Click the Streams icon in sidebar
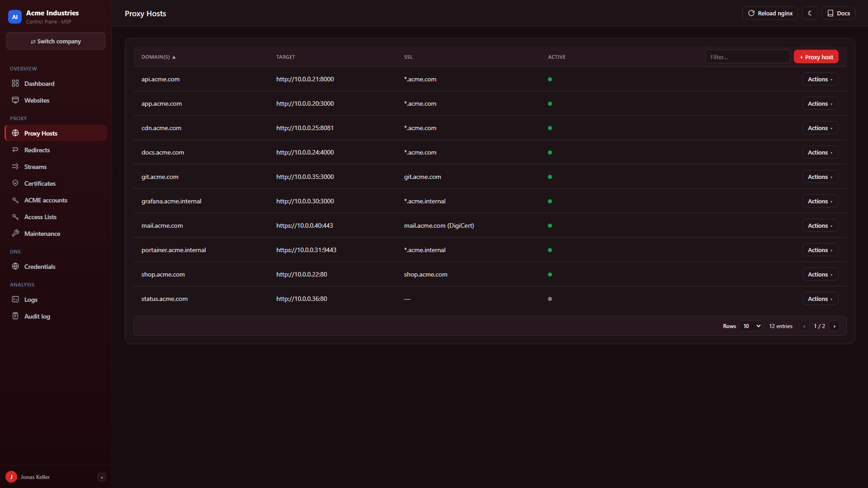The height and width of the screenshot is (488, 868). [15, 167]
